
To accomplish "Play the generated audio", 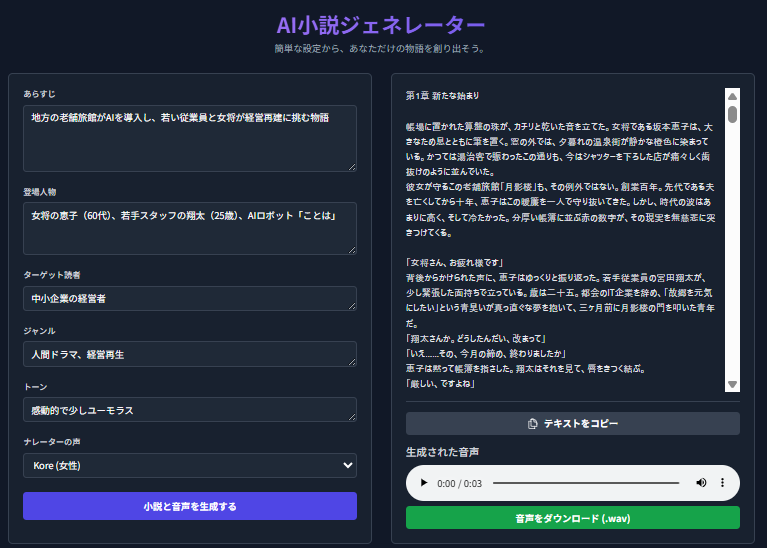I will pyautogui.click(x=424, y=483).
